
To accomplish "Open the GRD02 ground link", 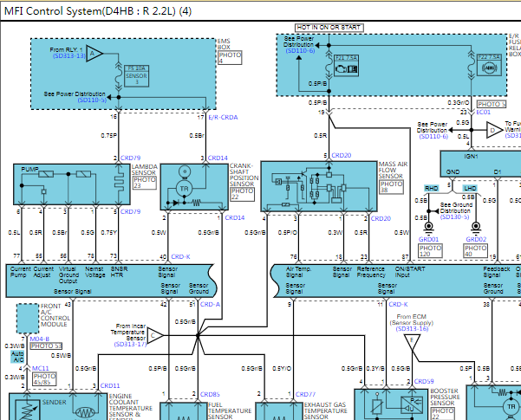I will pos(476,239).
